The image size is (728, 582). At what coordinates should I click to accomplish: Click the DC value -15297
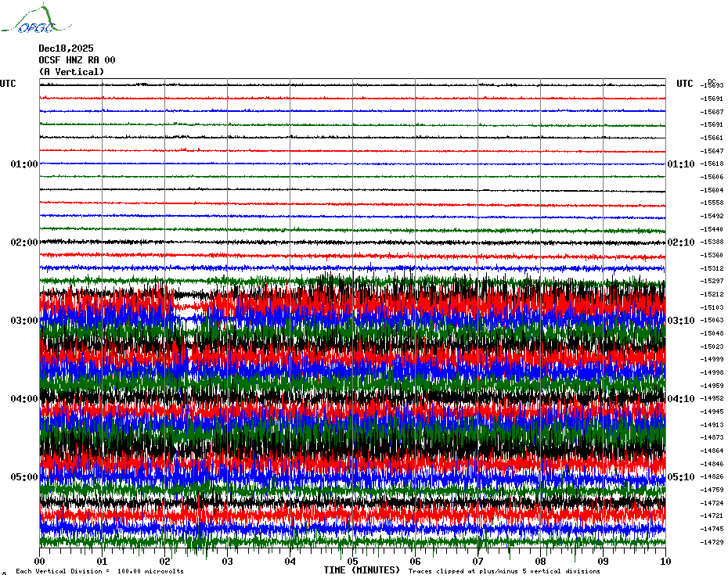click(712, 282)
